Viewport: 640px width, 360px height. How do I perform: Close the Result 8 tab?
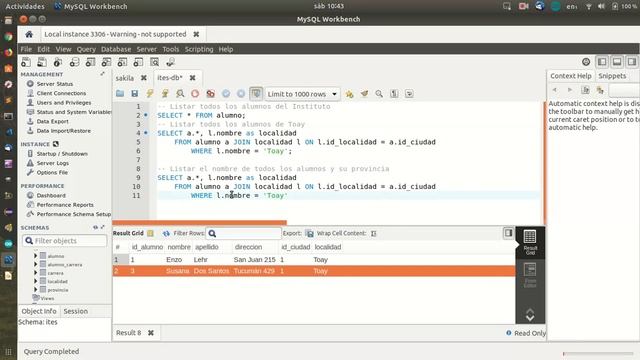[151, 333]
